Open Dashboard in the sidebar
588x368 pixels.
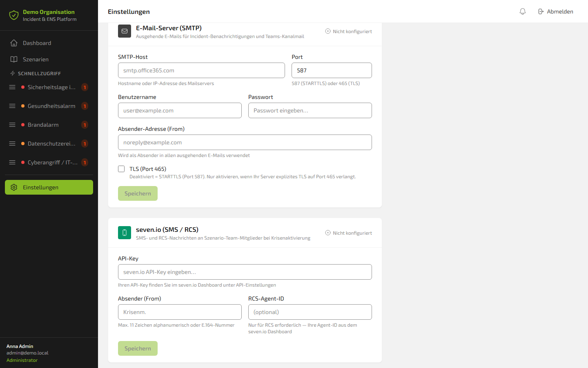(49, 43)
